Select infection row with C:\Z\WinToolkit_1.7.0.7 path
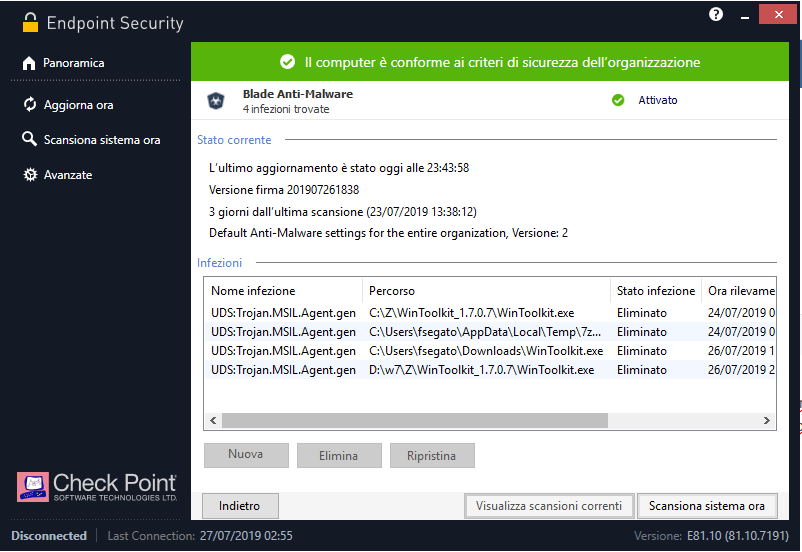Viewport: 802px width, 552px height. click(x=490, y=313)
